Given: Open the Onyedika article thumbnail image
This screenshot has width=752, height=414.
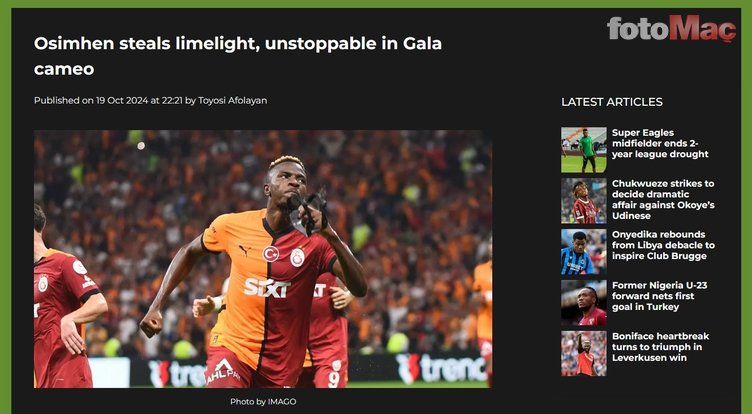Looking at the screenshot, I should [584, 251].
